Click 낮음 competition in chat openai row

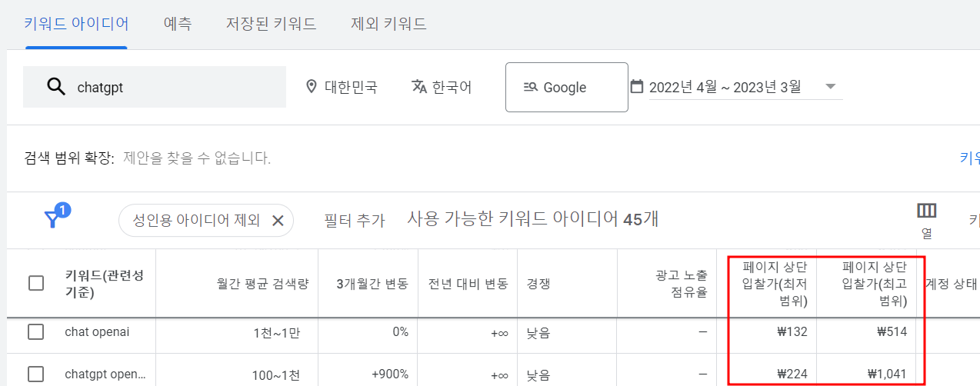point(538,333)
